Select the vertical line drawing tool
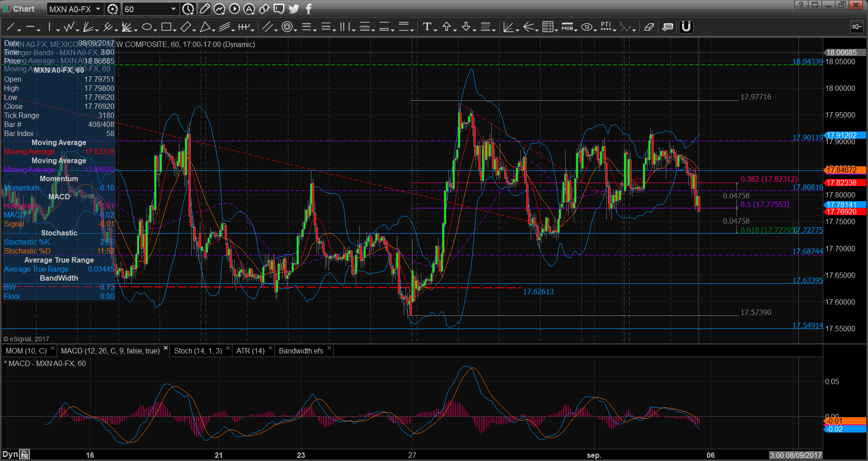 tap(50, 27)
